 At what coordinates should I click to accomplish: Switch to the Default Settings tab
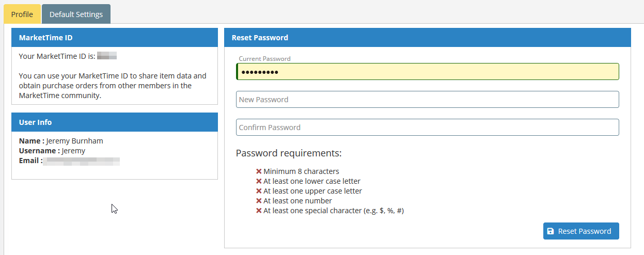pos(76,14)
